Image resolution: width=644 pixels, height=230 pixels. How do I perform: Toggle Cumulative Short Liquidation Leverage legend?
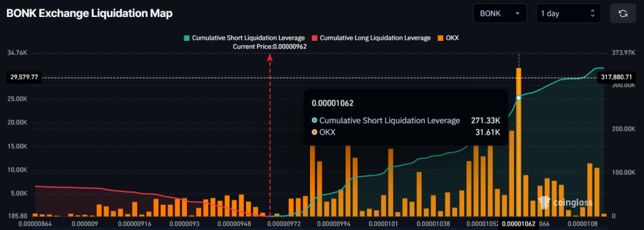tap(245, 38)
